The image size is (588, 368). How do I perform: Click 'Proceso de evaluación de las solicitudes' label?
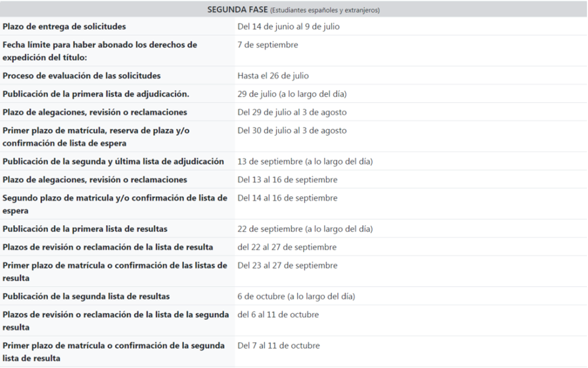[82, 76]
